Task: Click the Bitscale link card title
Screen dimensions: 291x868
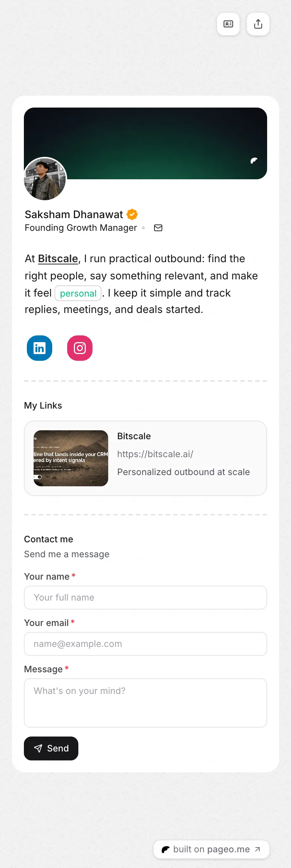Action: pos(134,436)
